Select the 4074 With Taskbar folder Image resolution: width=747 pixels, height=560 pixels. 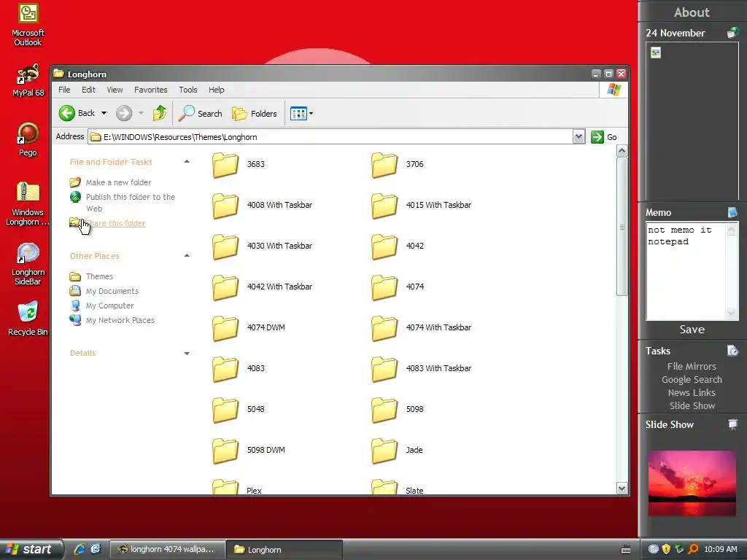422,327
